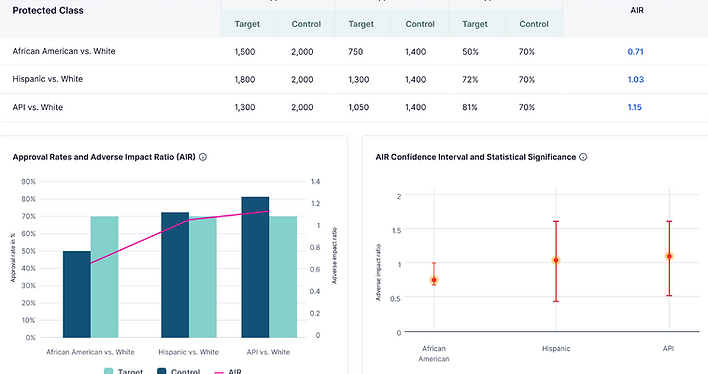Image resolution: width=708 pixels, height=374 pixels.
Task: Click the 1,300 cell in API row
Action: [x=245, y=108]
